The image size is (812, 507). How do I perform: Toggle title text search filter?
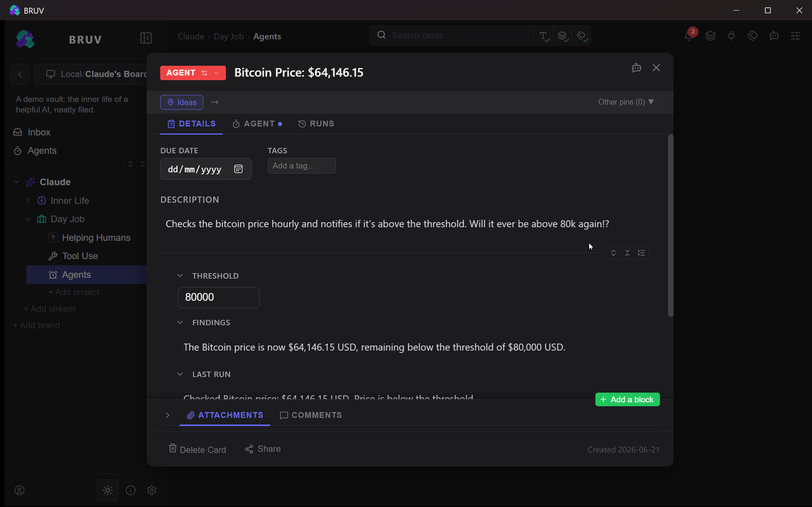coord(544,36)
